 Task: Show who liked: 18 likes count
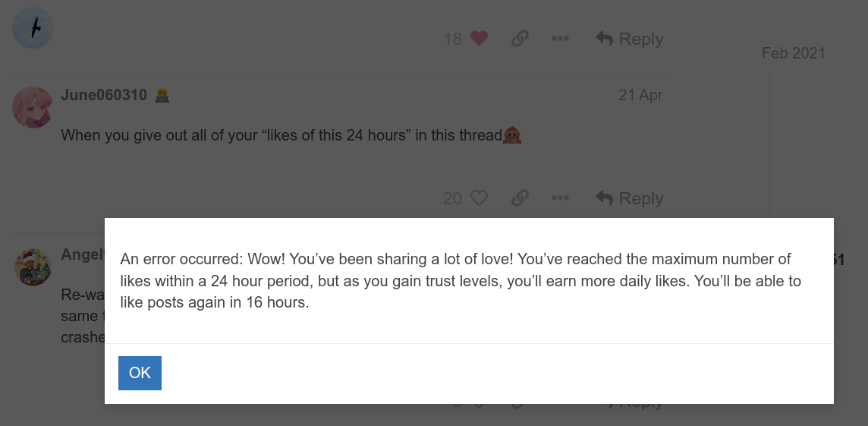tap(452, 39)
